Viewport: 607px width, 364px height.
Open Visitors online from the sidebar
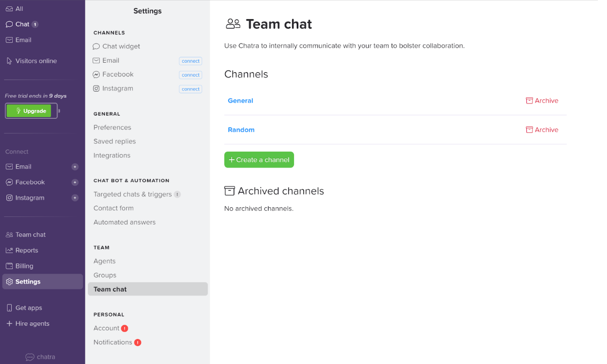(36, 61)
